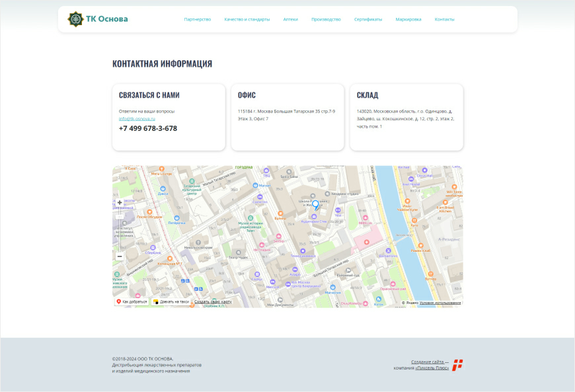575x392 pixels.
Task: Open the Аптеки section
Action: coord(290,19)
